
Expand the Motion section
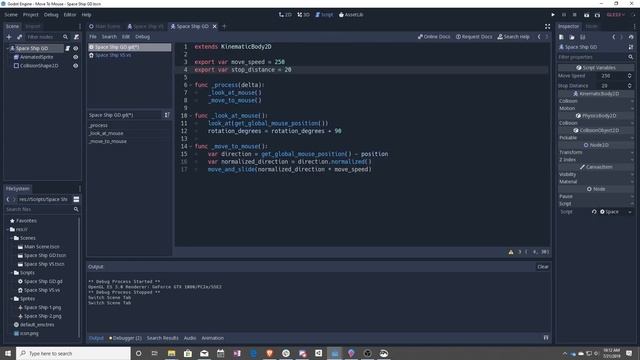pyautogui.click(x=596, y=108)
